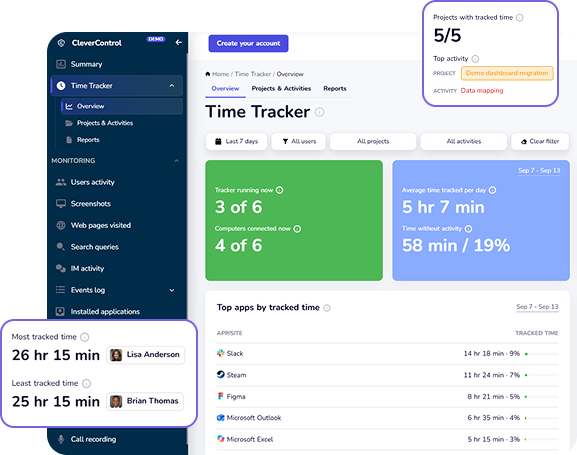Click info icon beside Average time tracked
The height and width of the screenshot is (455, 577).
click(x=492, y=190)
